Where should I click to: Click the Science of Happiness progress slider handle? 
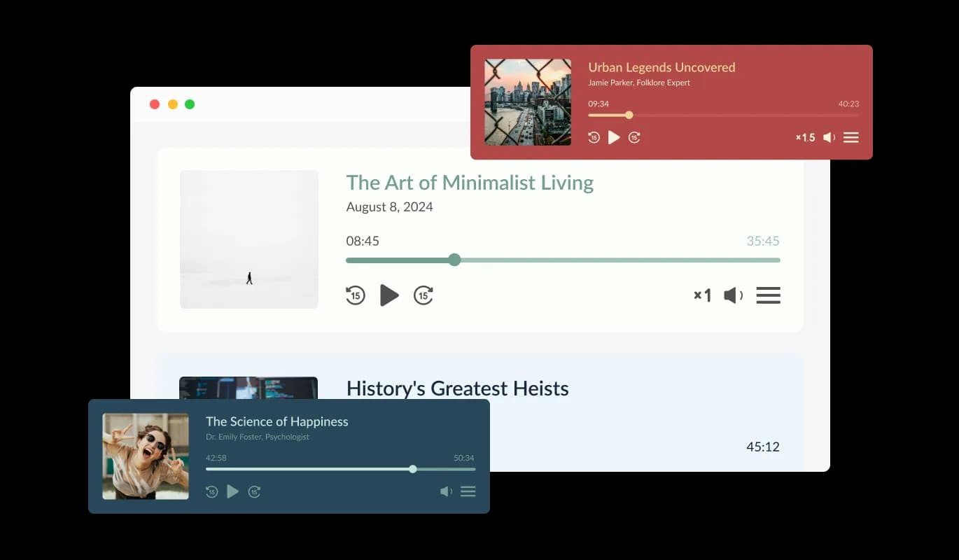coord(412,469)
